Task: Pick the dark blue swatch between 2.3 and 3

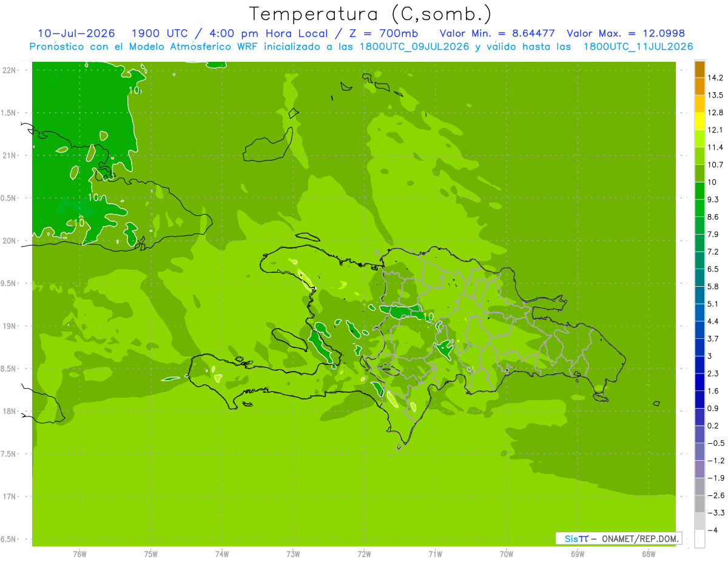Action: (x=699, y=364)
